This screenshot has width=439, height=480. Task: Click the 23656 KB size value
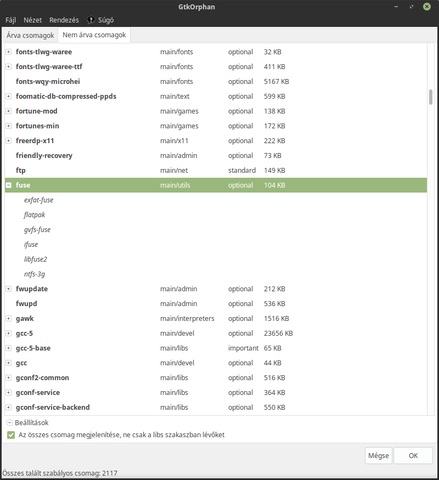278,333
